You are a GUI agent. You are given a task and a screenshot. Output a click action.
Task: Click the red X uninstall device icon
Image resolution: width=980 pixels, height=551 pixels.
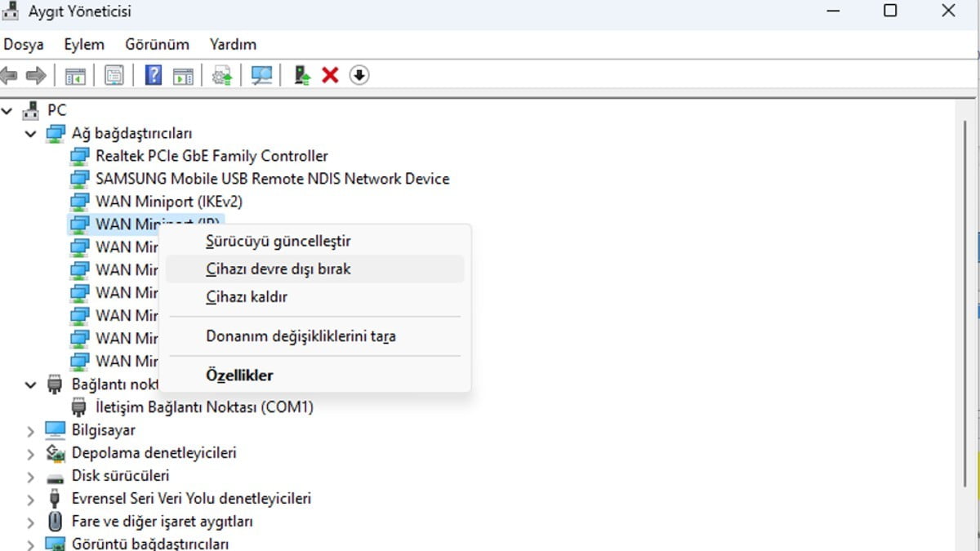click(x=330, y=76)
